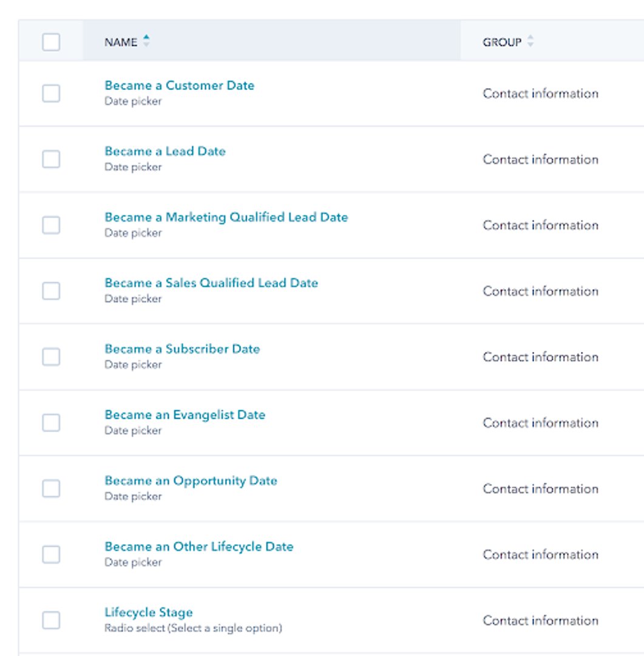Click the Contact information group label
Image resolution: width=644 pixels, height=656 pixels.
[541, 94]
